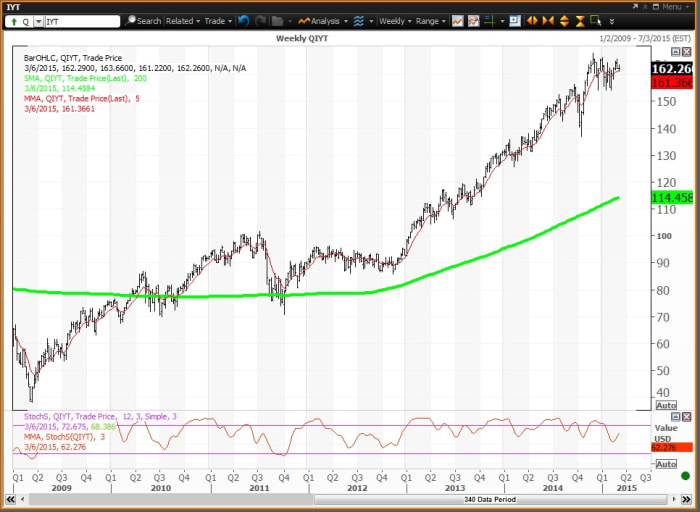Click the blue undo arrow
The height and width of the screenshot is (512, 700).
pos(243,20)
